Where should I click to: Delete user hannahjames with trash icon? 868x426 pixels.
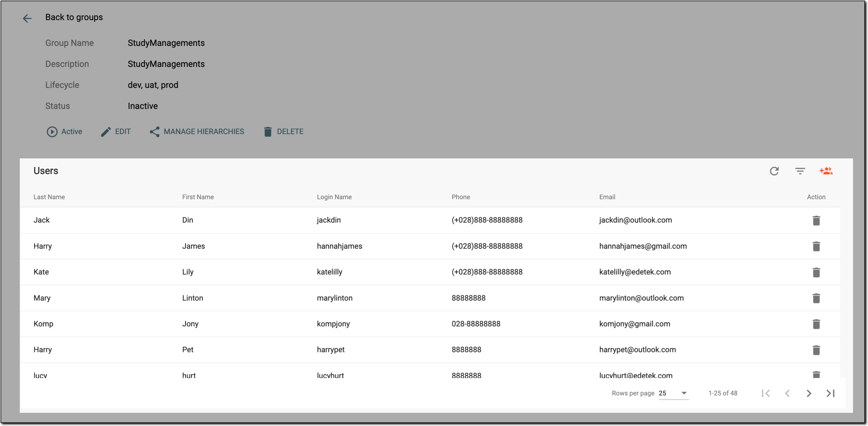pyautogui.click(x=816, y=246)
